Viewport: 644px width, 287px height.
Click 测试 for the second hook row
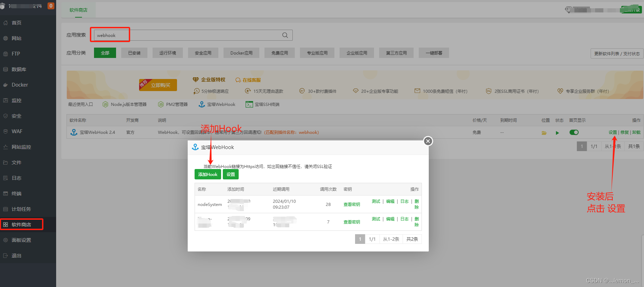[376, 219]
